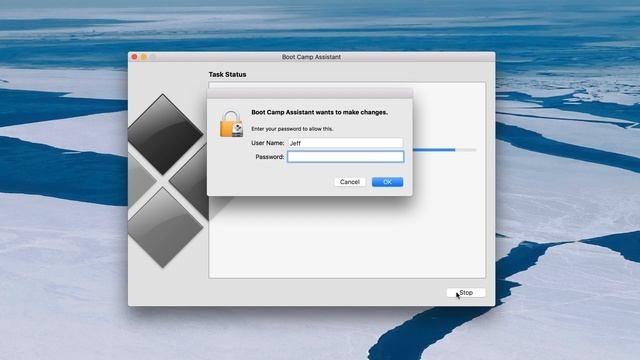Image resolution: width=640 pixels, height=360 pixels.
Task: Click 'Enter your password to allow this.' text
Action: pos(292,129)
